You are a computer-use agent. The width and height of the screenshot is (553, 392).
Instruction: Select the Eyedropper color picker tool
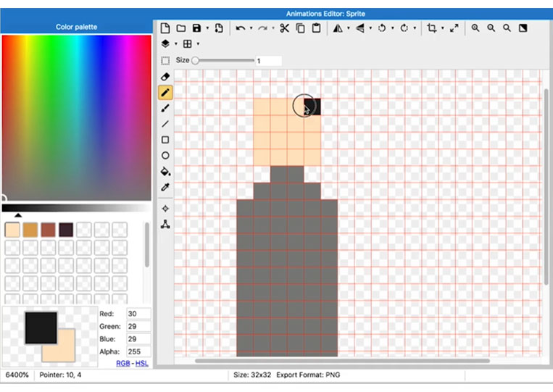point(165,187)
